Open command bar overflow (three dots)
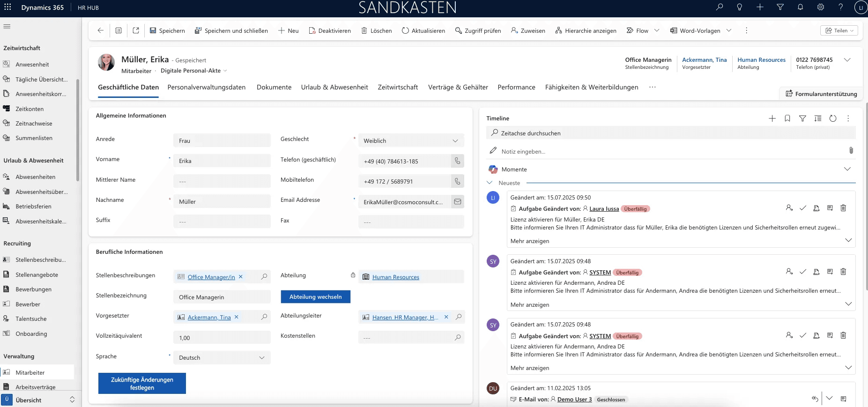Screen dimensions: 868x407 tap(746, 30)
